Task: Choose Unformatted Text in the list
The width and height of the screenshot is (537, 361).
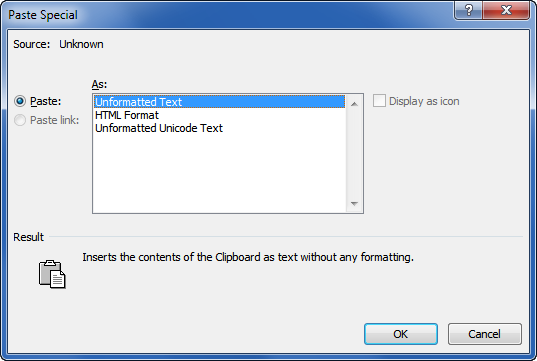Action: [x=219, y=102]
